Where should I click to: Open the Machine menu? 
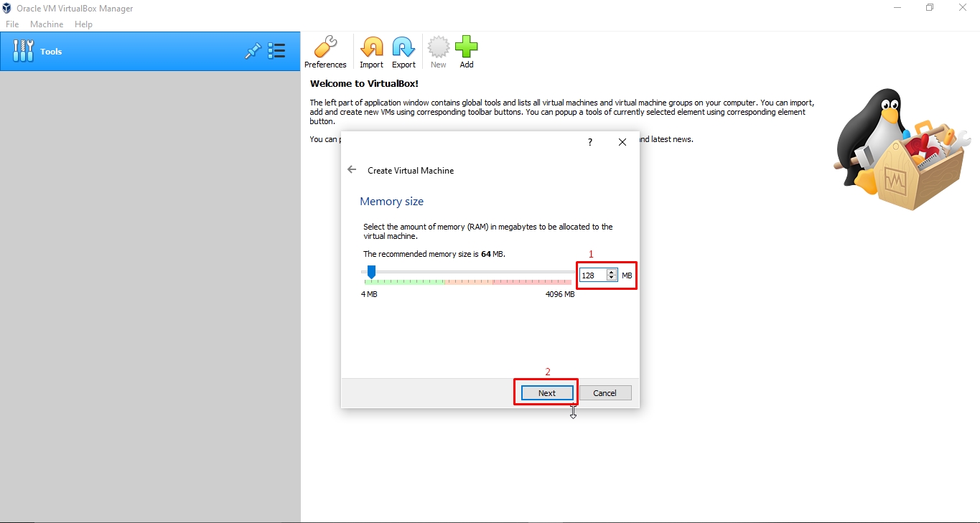[x=47, y=24]
